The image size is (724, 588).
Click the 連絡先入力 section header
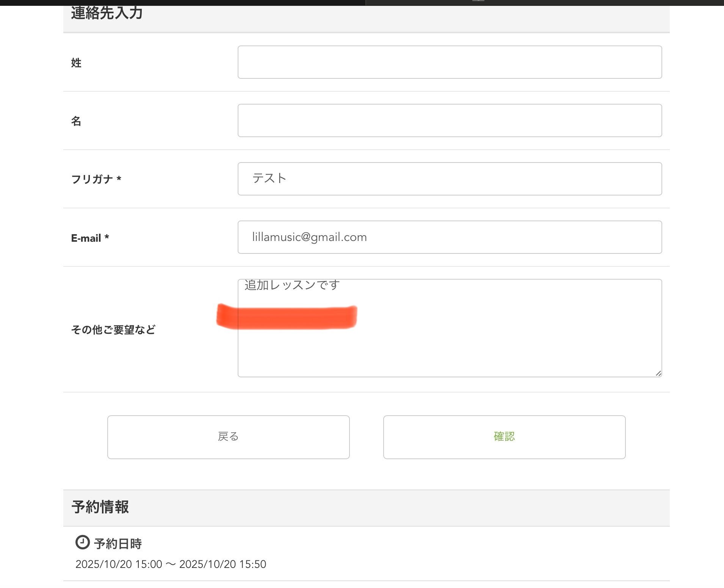[x=107, y=14]
